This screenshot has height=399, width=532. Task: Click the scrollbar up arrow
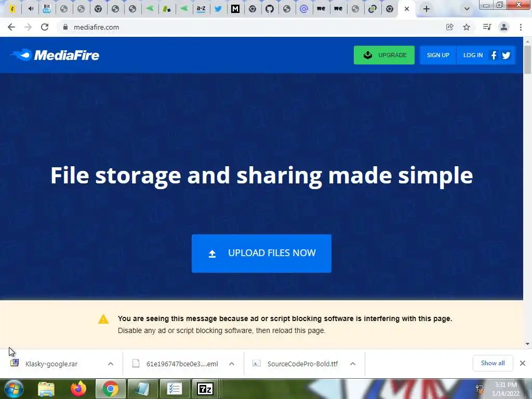527,41
